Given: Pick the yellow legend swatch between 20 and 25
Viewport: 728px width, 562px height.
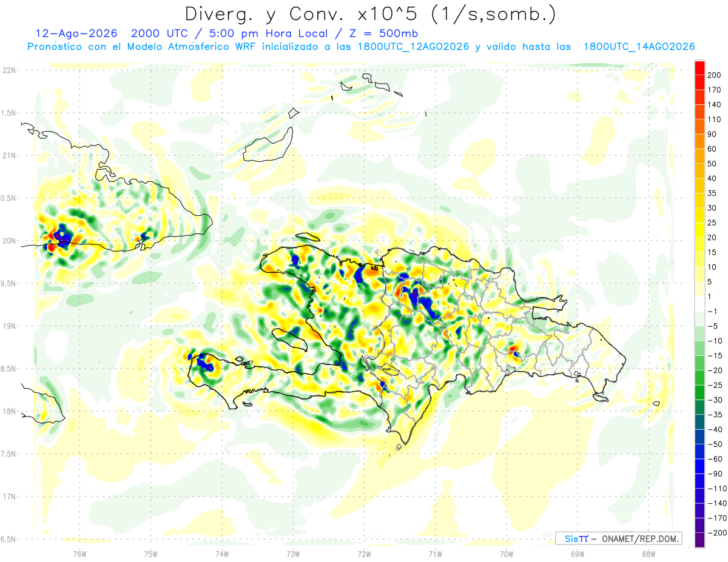Looking at the screenshot, I should click(x=699, y=230).
